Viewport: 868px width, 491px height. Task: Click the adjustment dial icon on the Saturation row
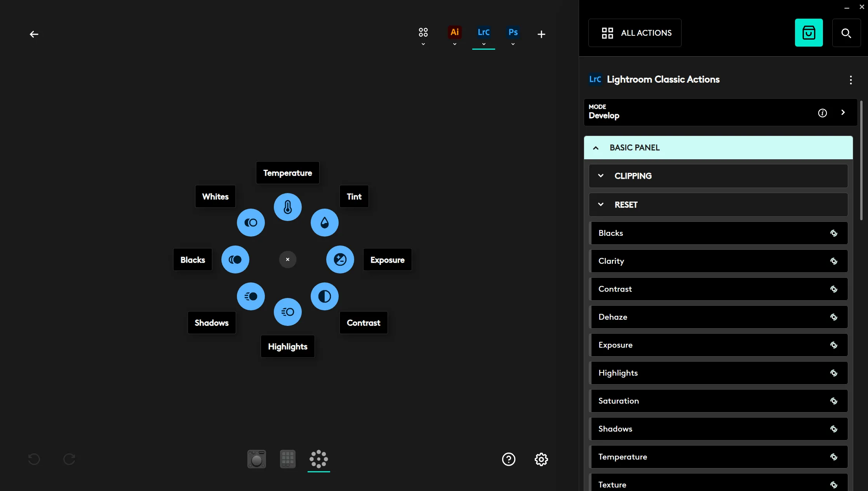(834, 401)
